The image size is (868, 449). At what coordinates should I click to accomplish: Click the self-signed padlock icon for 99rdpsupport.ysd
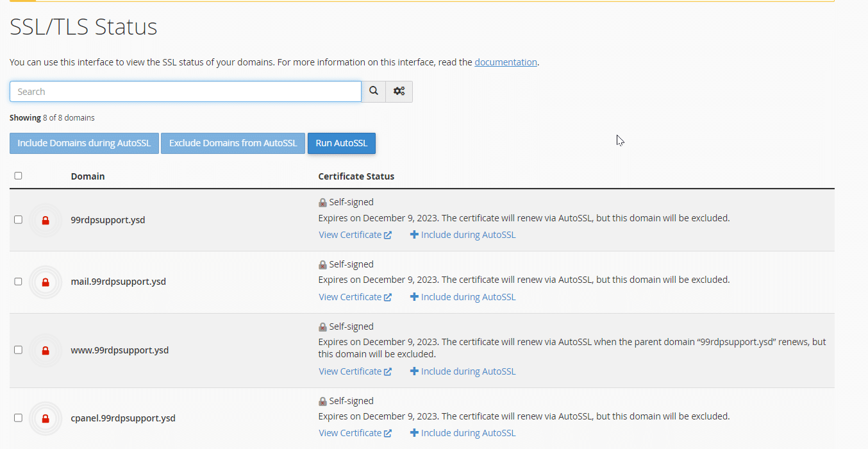click(x=323, y=203)
